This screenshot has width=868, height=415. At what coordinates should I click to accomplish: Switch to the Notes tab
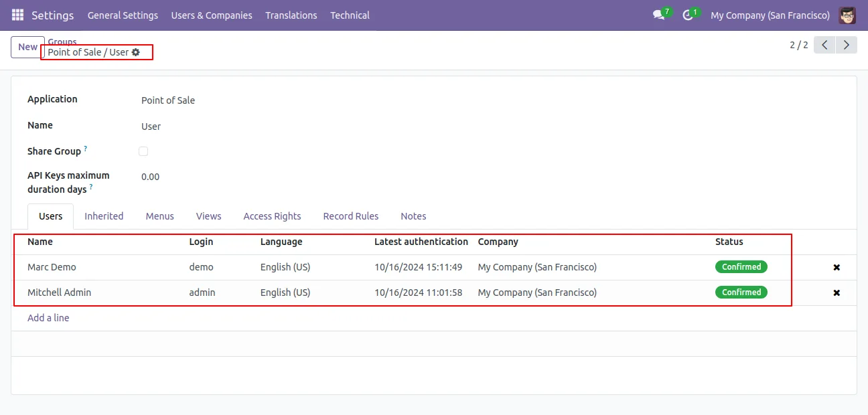[x=413, y=216]
